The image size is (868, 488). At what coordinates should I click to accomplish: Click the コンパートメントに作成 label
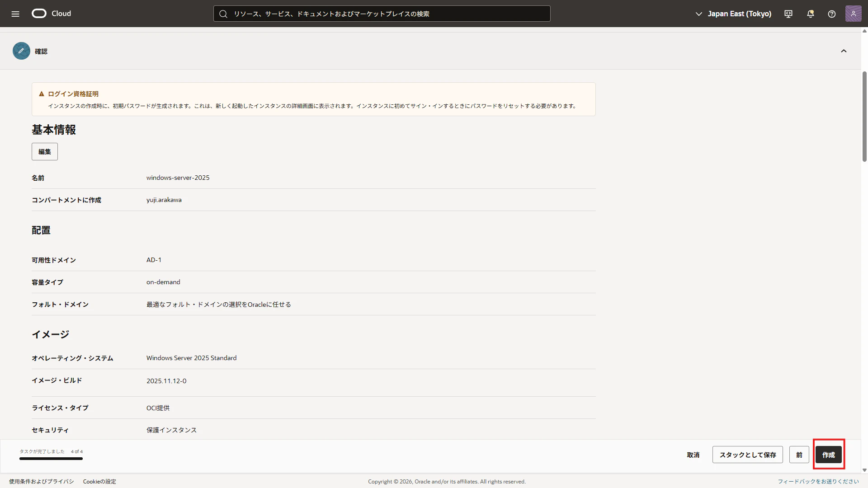click(66, 200)
